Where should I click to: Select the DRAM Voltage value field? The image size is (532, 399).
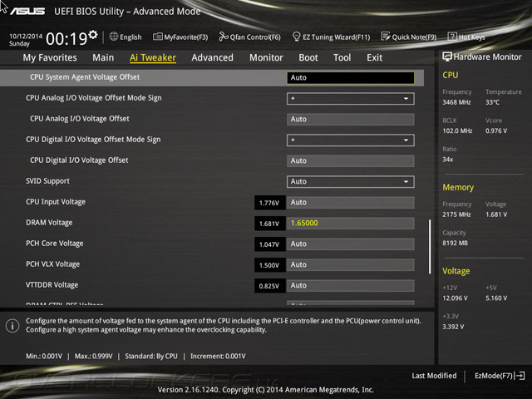tap(350, 224)
